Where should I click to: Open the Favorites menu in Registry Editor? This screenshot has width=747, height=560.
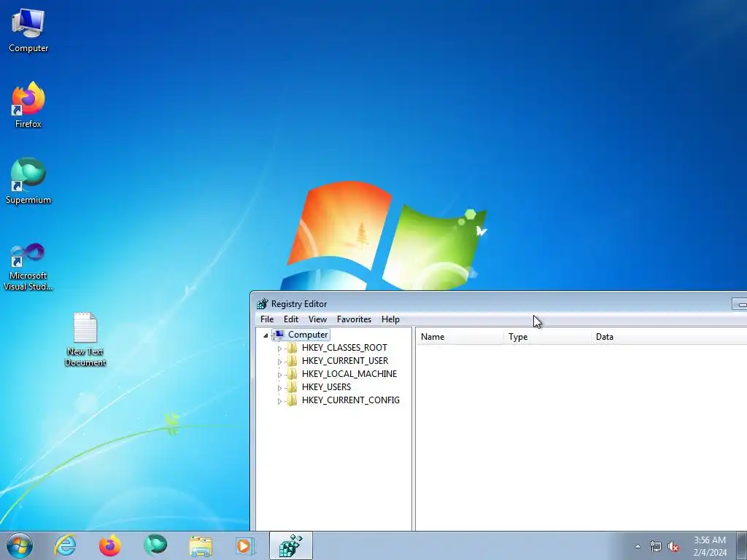pyautogui.click(x=354, y=319)
